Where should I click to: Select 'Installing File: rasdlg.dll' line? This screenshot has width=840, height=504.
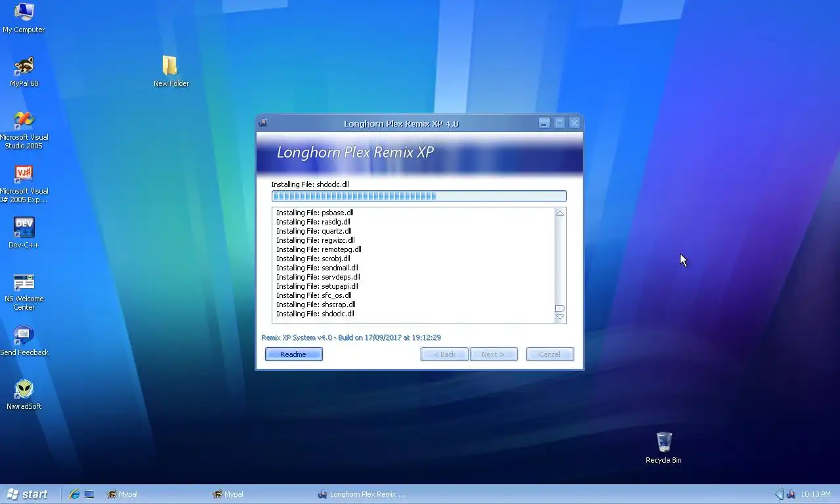click(313, 222)
